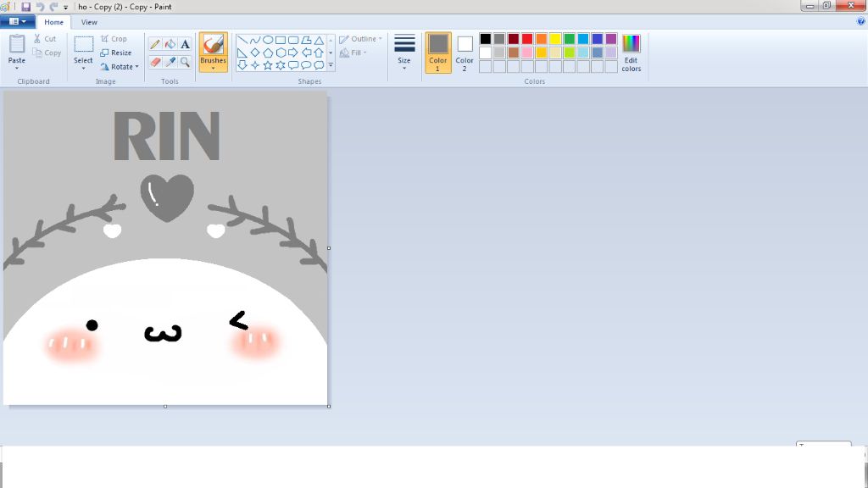Click the Save icon in quick access toolbar
Image resolution: width=868 pixels, height=488 pixels.
(26, 7)
